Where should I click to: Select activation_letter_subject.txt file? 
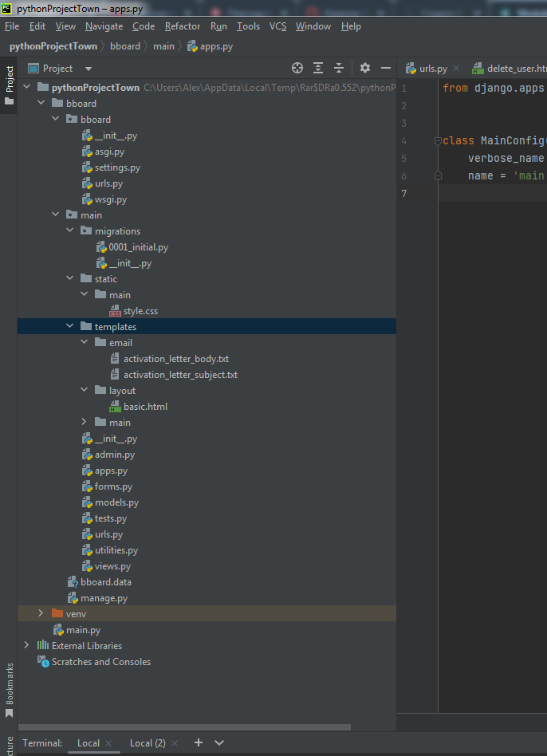(180, 374)
